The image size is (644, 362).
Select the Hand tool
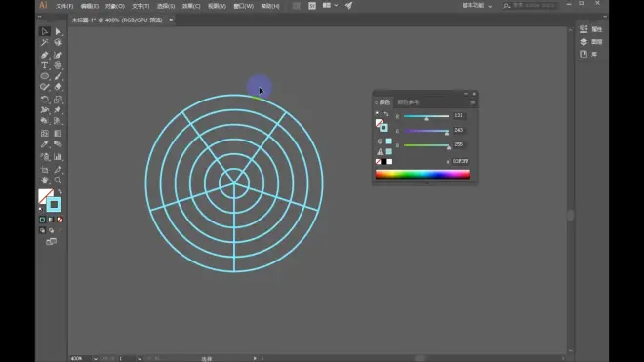44,180
